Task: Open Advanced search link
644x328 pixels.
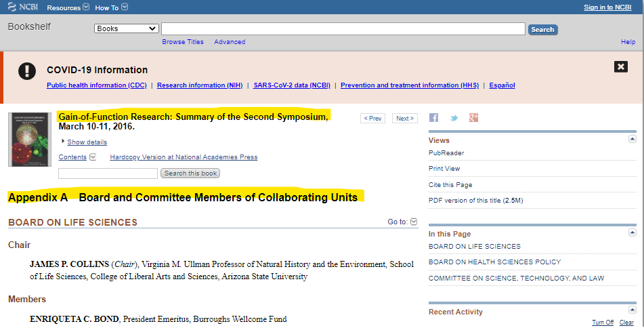Action: 230,42
